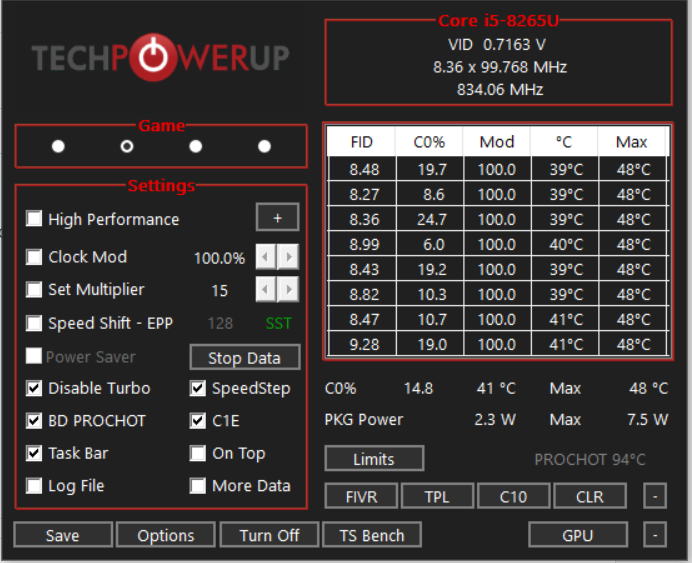
Task: Click the TechPowerUp power logo
Action: pos(153,57)
